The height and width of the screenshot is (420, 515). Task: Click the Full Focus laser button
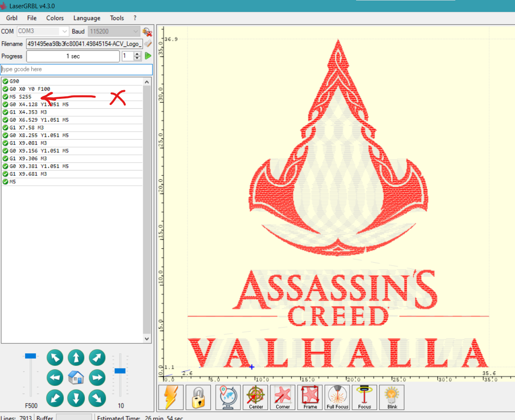[x=338, y=397]
